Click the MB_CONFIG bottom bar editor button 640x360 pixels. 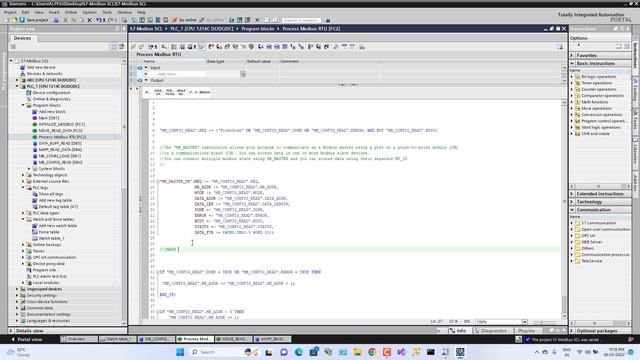pos(156,339)
